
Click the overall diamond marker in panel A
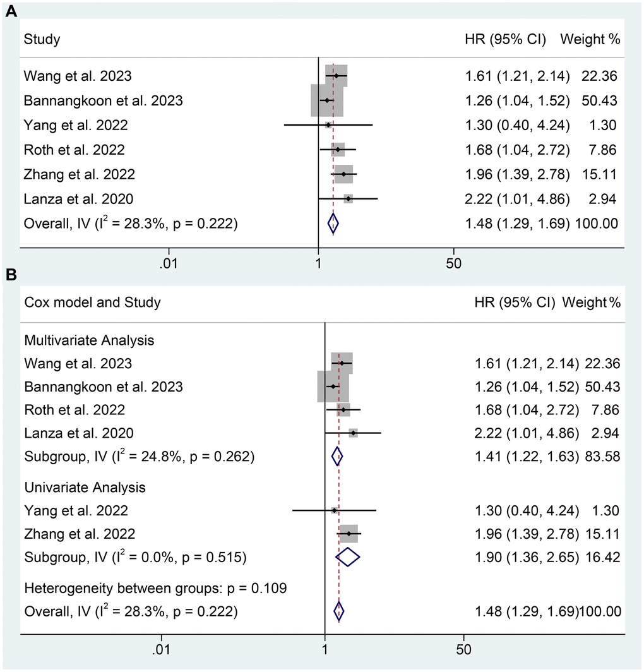tap(333, 223)
